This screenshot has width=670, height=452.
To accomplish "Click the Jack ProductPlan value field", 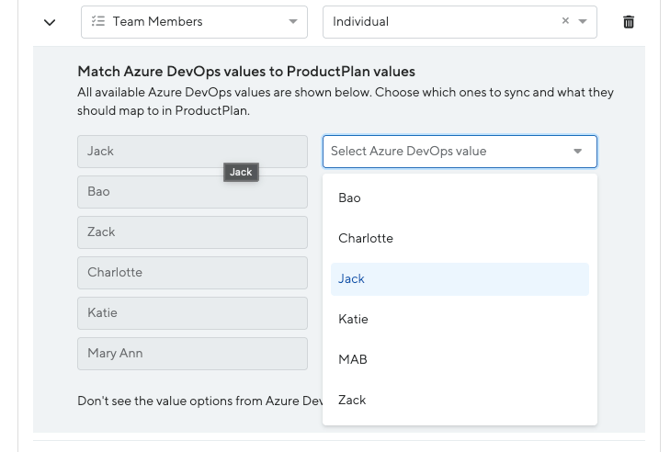I will coord(150,152).
